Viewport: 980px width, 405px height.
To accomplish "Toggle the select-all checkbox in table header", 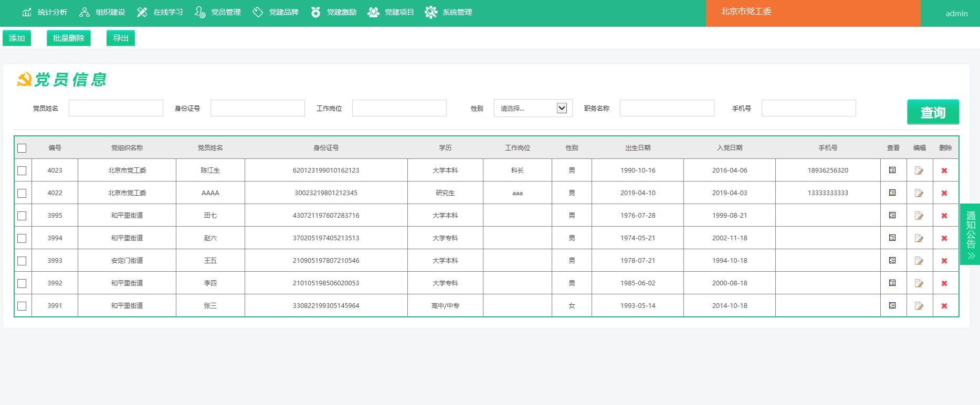I will [x=22, y=148].
